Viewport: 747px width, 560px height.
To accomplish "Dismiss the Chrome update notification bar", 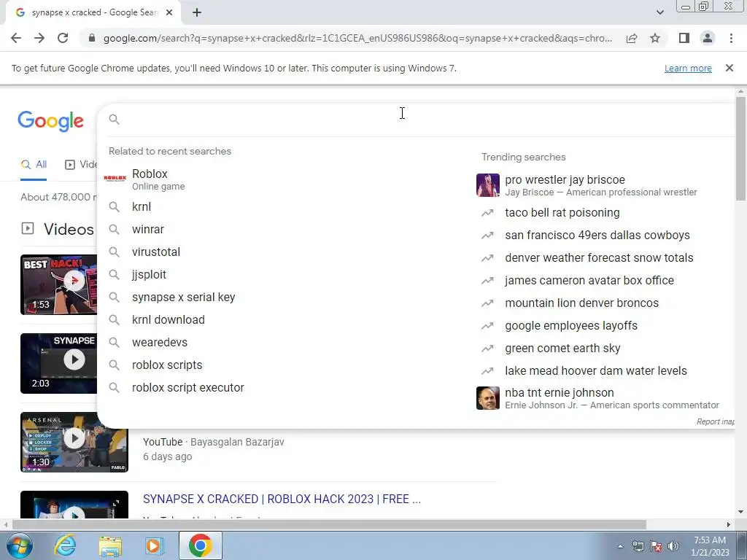I will [x=729, y=68].
